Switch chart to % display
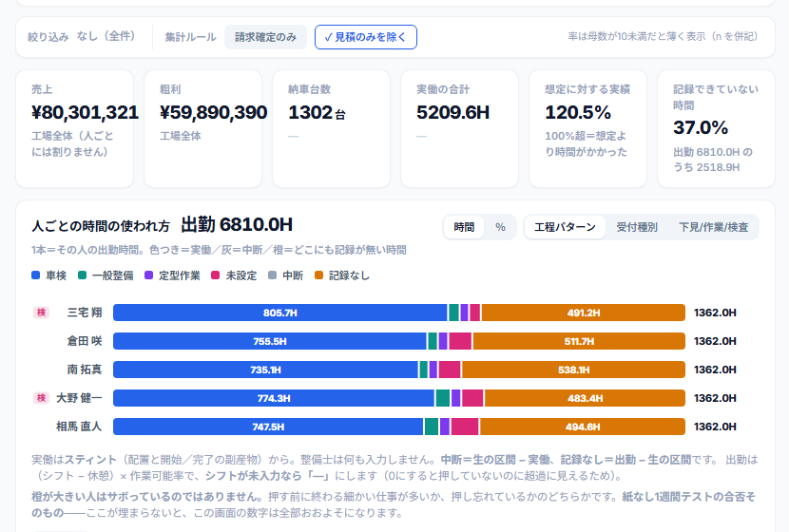Screen dimensions: 789x532 tap(500, 227)
